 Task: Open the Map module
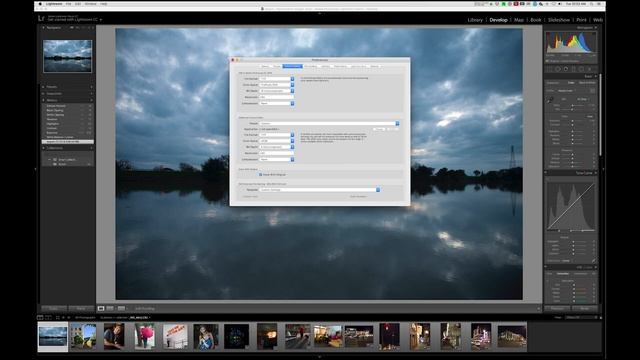(519, 20)
